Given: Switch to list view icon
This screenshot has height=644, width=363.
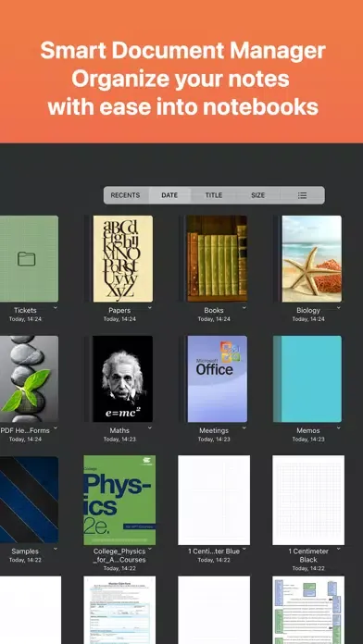Looking at the screenshot, I should click(x=302, y=195).
